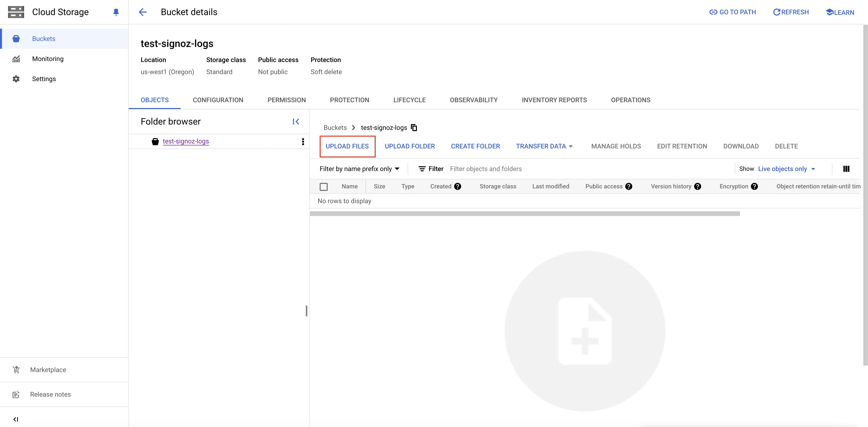The image size is (868, 427).
Task: Collapse the Folder browser panel
Action: point(296,122)
